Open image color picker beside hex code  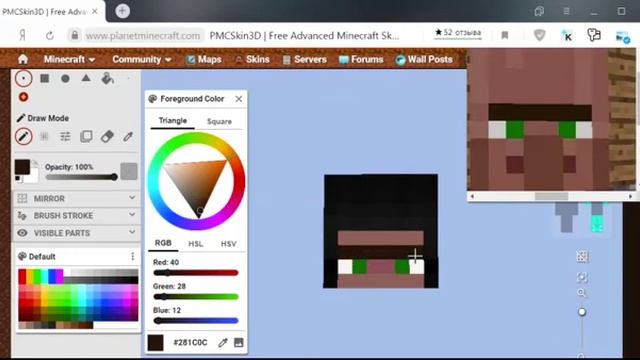coord(239,342)
